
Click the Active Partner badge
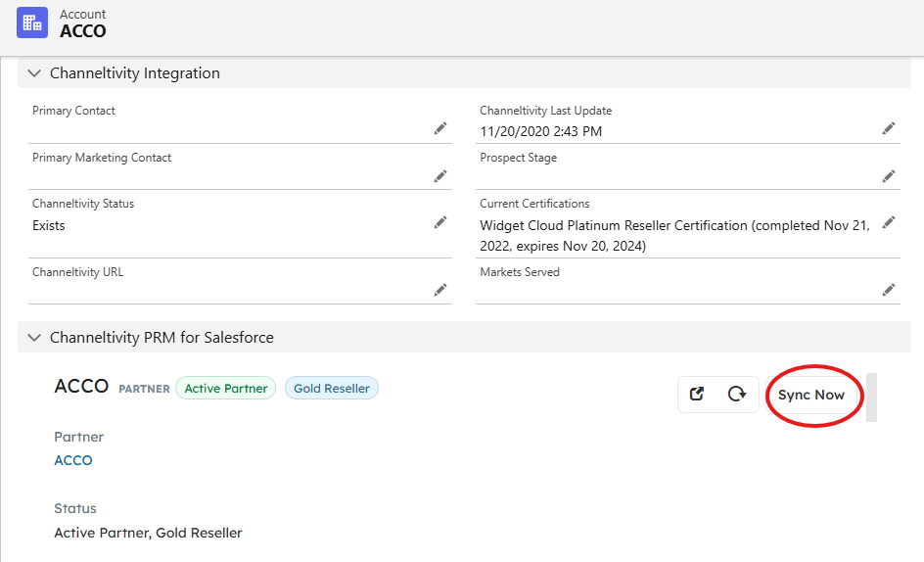coord(226,388)
